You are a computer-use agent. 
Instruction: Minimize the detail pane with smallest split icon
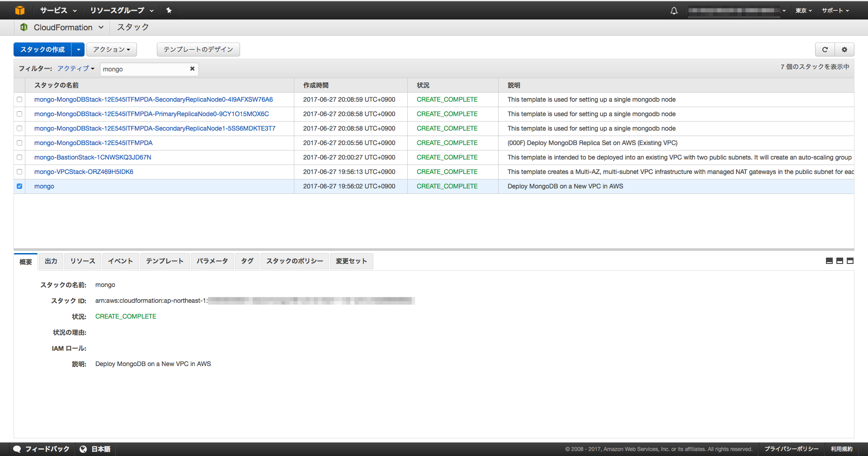click(x=828, y=261)
